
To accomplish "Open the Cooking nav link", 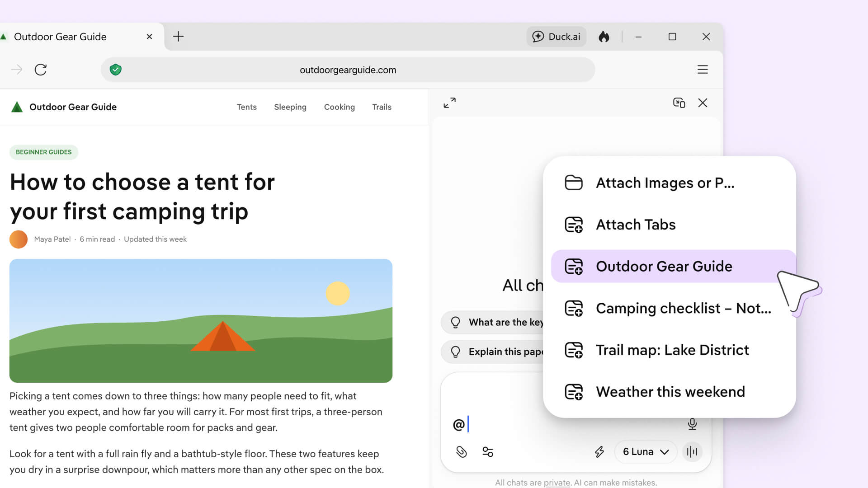I will pos(340,107).
